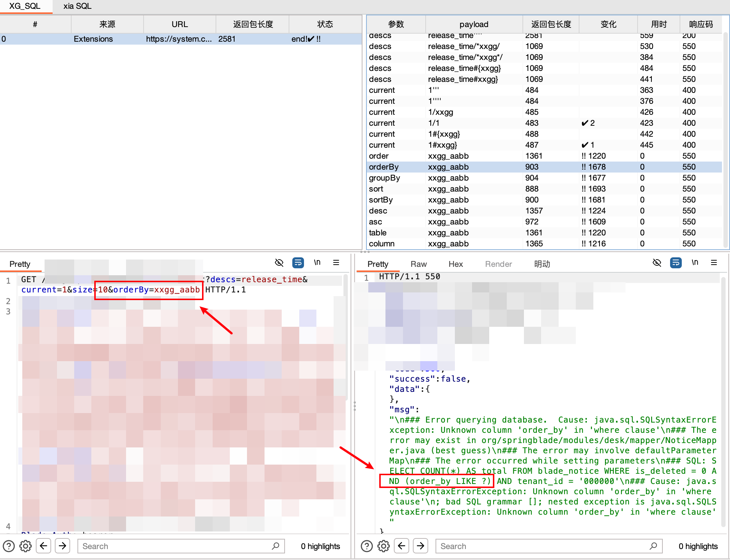Image resolution: width=730 pixels, height=560 pixels.
Task: Open the Hex response tab
Action: 456,264
